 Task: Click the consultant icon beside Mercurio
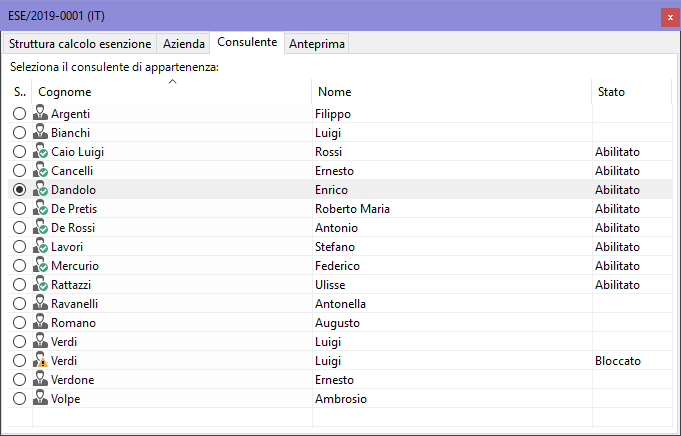40,266
